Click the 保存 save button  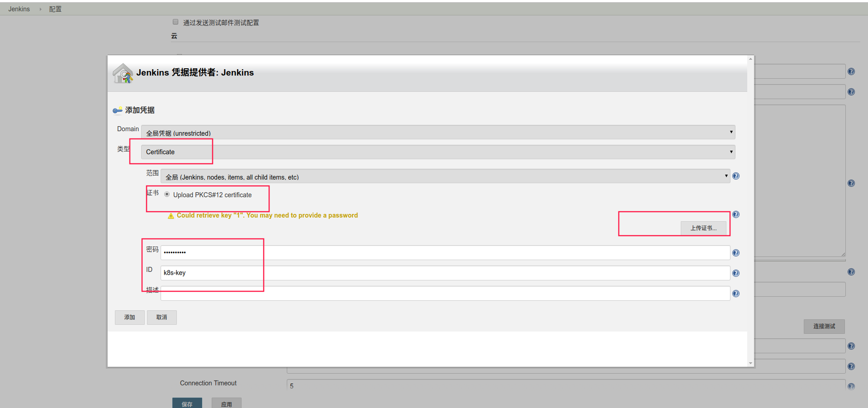click(x=187, y=403)
